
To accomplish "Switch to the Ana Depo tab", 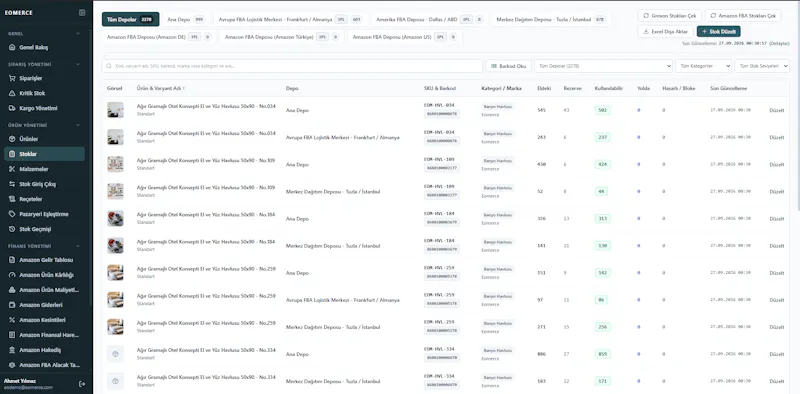I will (186, 19).
